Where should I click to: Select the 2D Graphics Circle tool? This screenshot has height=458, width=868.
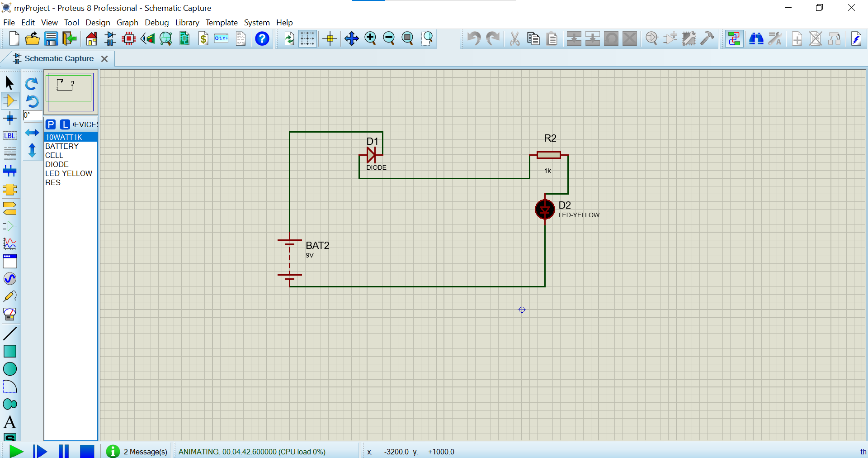(x=10, y=369)
